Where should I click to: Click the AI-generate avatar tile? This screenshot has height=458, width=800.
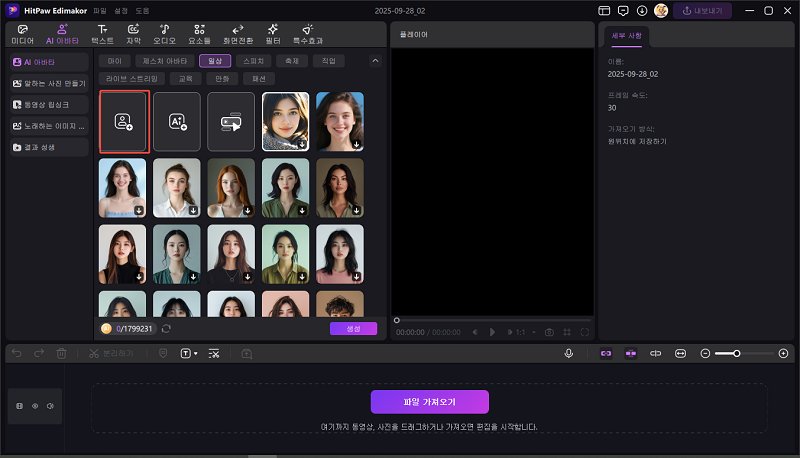coord(177,122)
